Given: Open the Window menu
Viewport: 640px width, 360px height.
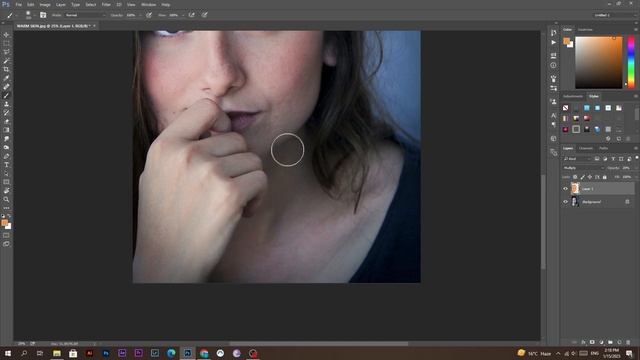Looking at the screenshot, I should point(149,4).
